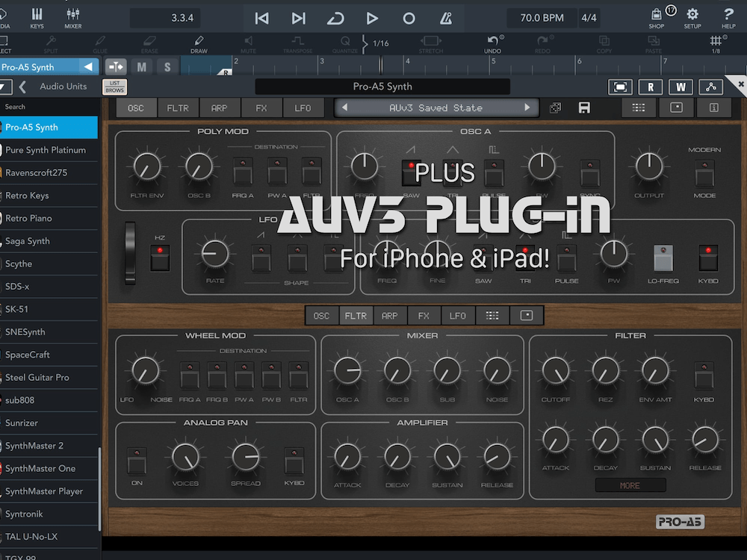Select the Glue tool
Image resolution: width=747 pixels, height=560 pixels.
click(100, 44)
